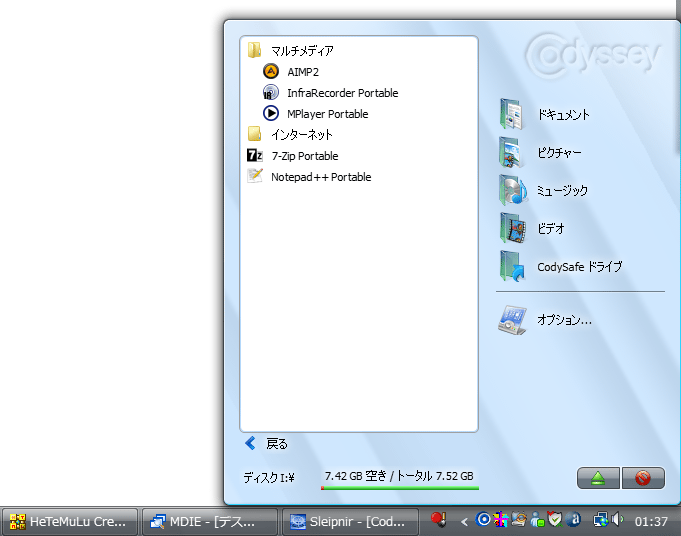The width and height of the screenshot is (681, 536).
Task: Click the ミュージック link
Action: tap(562, 191)
